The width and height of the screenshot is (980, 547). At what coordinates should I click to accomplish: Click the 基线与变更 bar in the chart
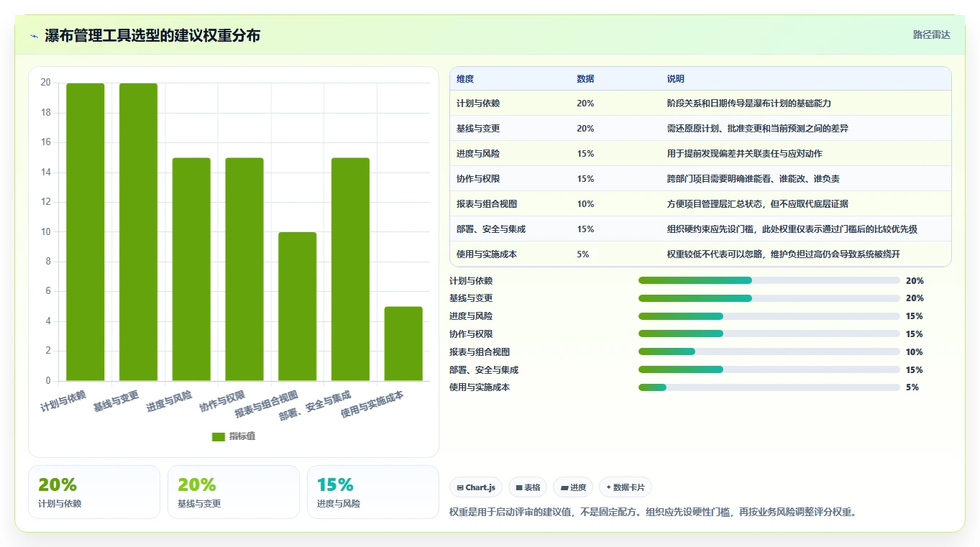(x=138, y=232)
